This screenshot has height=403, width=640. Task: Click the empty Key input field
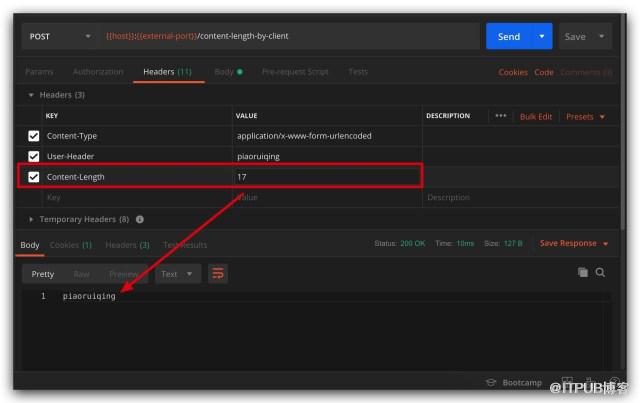coord(137,198)
